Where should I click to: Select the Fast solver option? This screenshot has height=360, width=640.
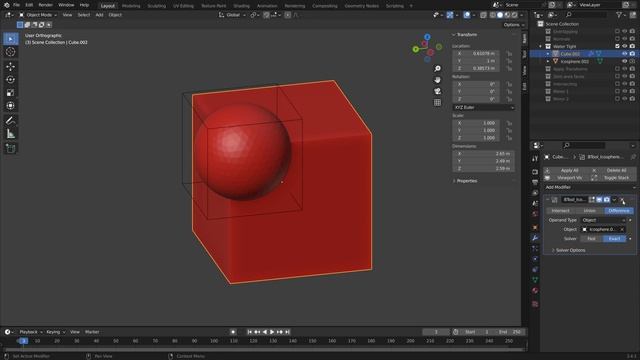tap(591, 238)
